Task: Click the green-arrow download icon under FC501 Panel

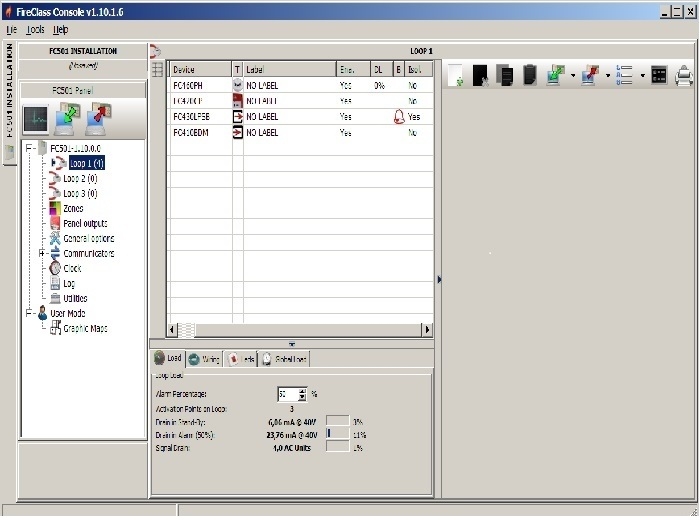Action: point(67,119)
